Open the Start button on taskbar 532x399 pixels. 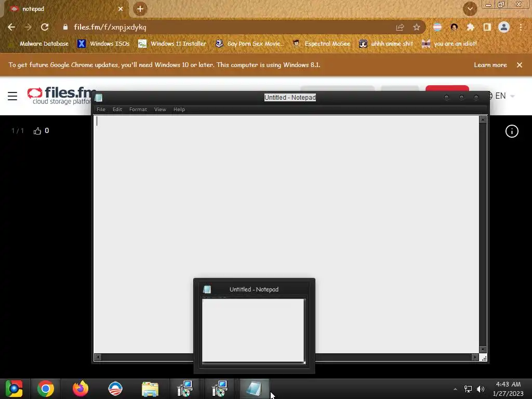(x=14, y=389)
